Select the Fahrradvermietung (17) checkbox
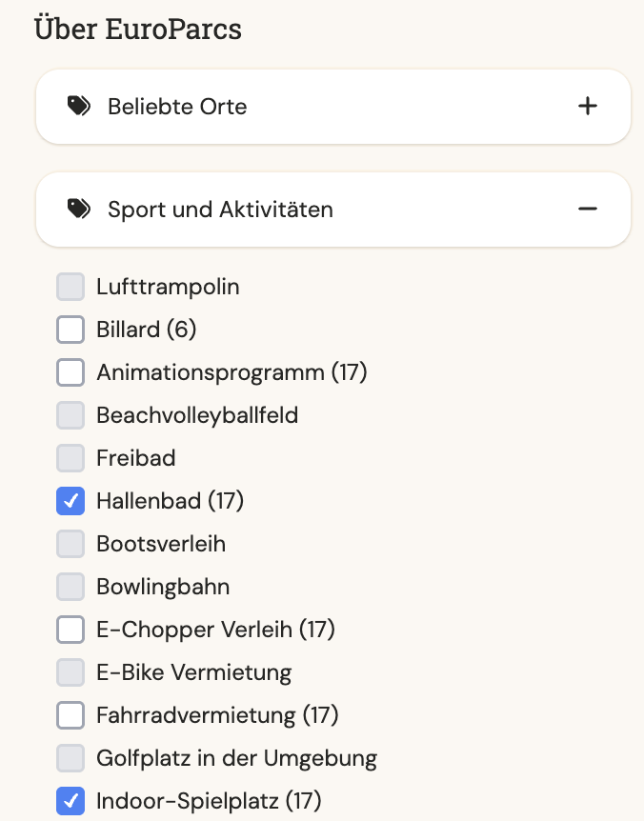Viewport: 644px width, 821px height. coord(70,715)
